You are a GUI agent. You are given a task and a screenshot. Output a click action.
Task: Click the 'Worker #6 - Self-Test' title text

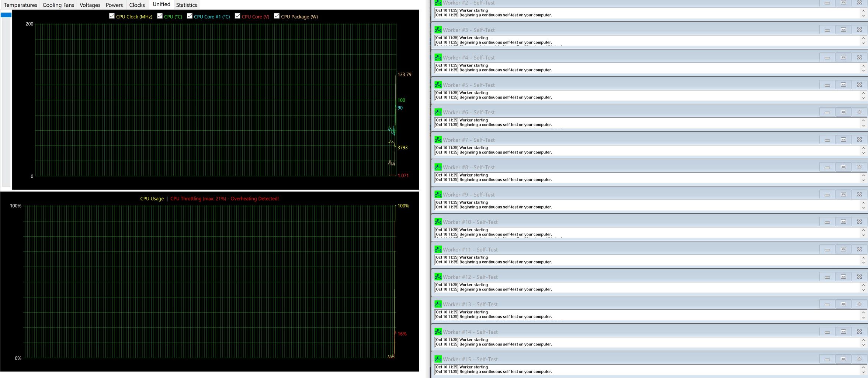[469, 112]
